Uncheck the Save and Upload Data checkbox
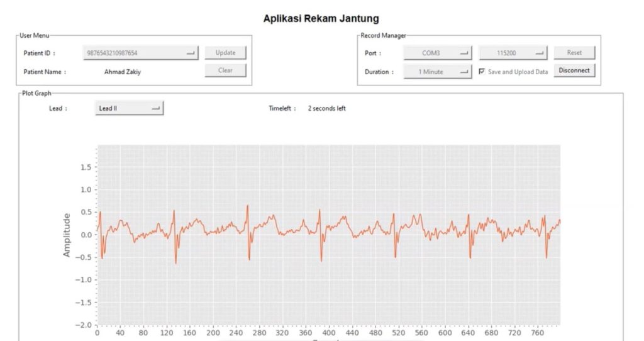The width and height of the screenshot is (644, 341). click(482, 72)
